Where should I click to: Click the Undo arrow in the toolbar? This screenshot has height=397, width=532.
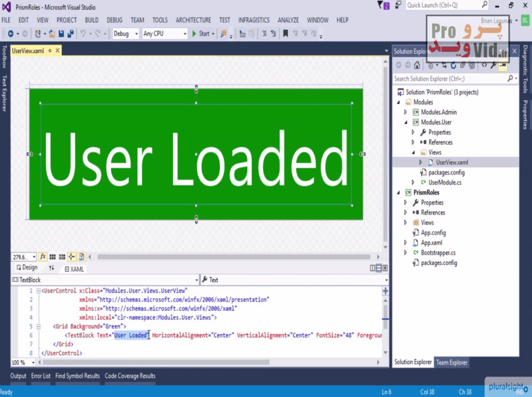click(83, 34)
